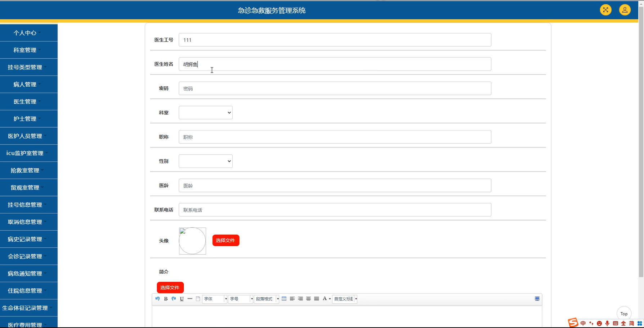Open the 科室 department dropdown

pos(205,112)
